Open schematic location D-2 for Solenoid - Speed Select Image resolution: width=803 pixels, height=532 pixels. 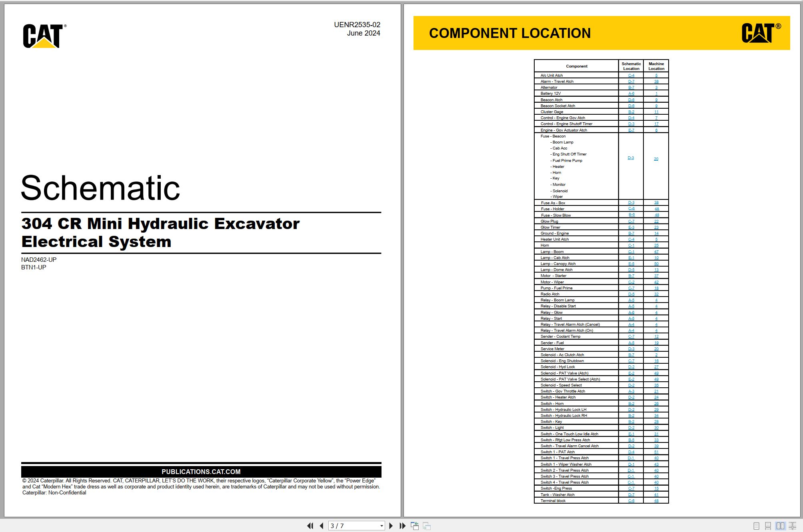(x=631, y=385)
